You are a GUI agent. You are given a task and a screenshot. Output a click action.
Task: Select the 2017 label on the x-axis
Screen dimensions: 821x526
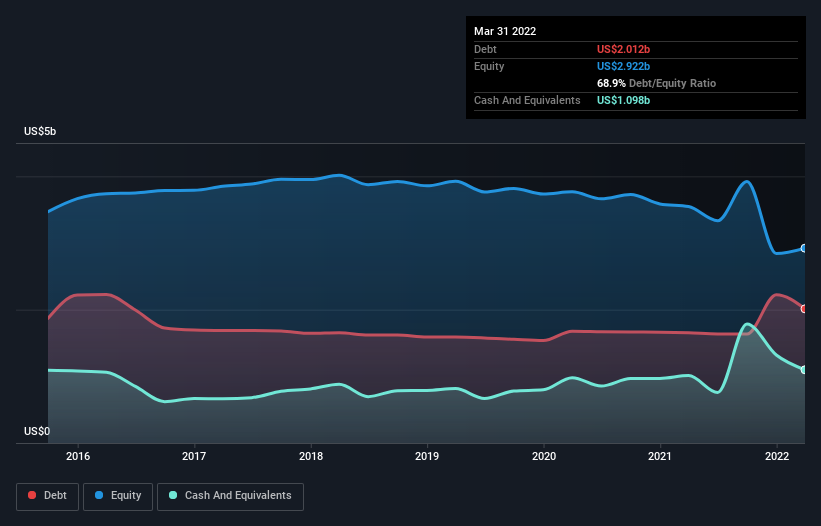194,456
